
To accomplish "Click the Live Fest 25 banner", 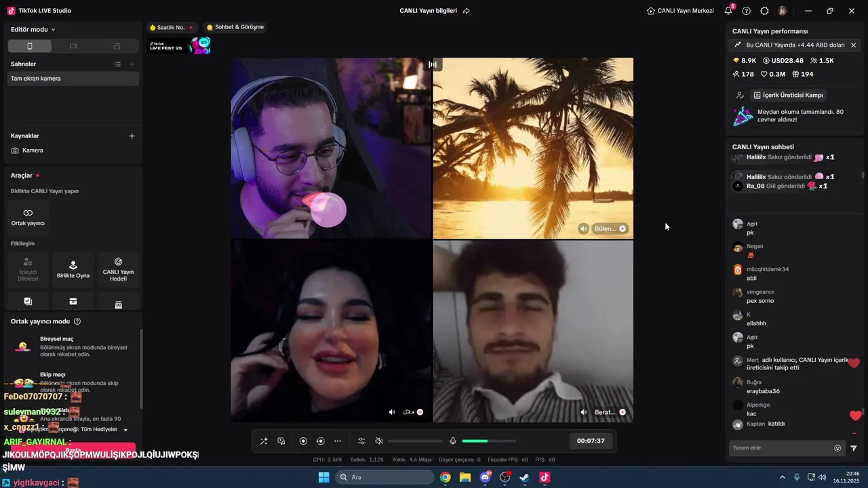I will click(180, 46).
